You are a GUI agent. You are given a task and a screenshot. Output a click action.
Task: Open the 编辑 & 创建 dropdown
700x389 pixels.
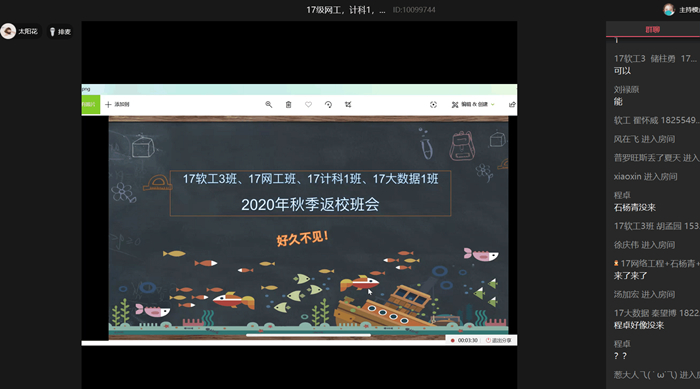tap(473, 105)
